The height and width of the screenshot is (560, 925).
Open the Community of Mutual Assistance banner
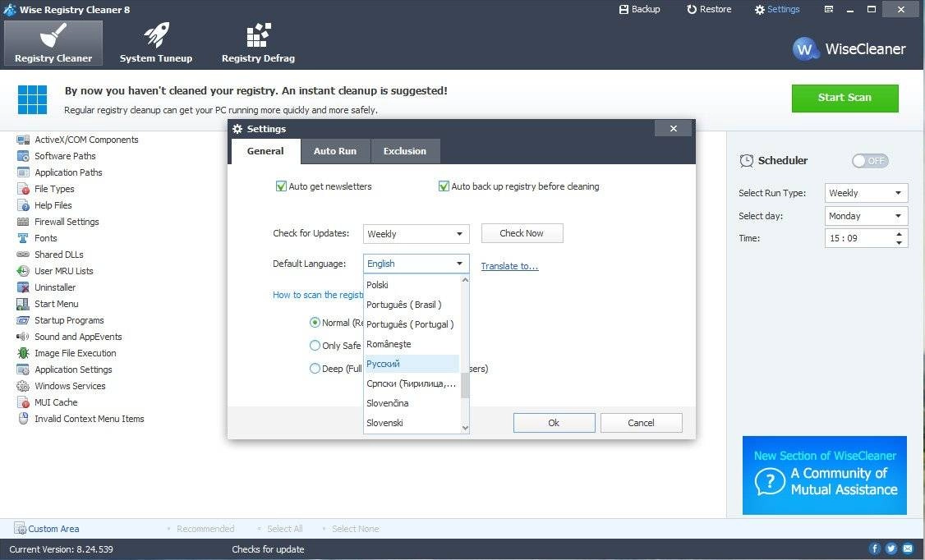pos(824,475)
